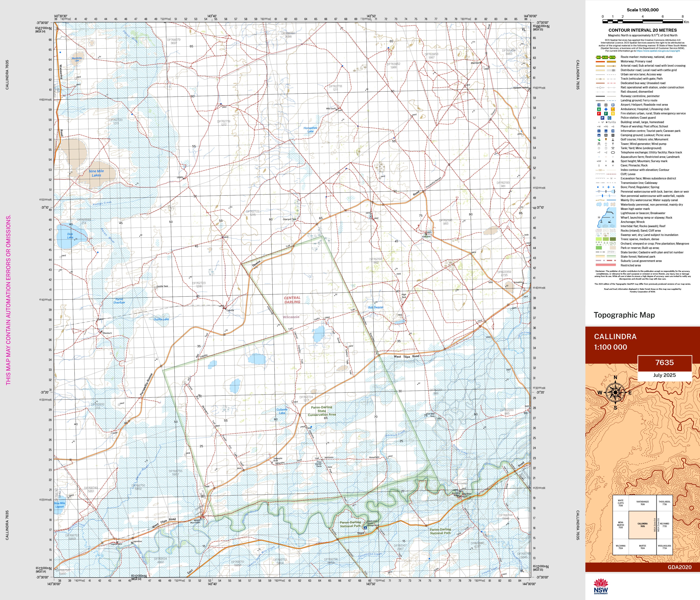Screen dimensions: 700x600
Task: Click the Anchorage anchor symbol in legend
Action: 601,221
